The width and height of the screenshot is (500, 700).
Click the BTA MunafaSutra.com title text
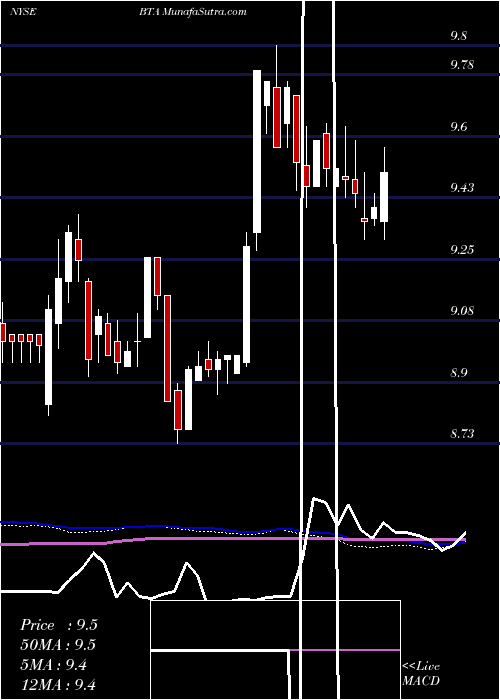coord(192,12)
